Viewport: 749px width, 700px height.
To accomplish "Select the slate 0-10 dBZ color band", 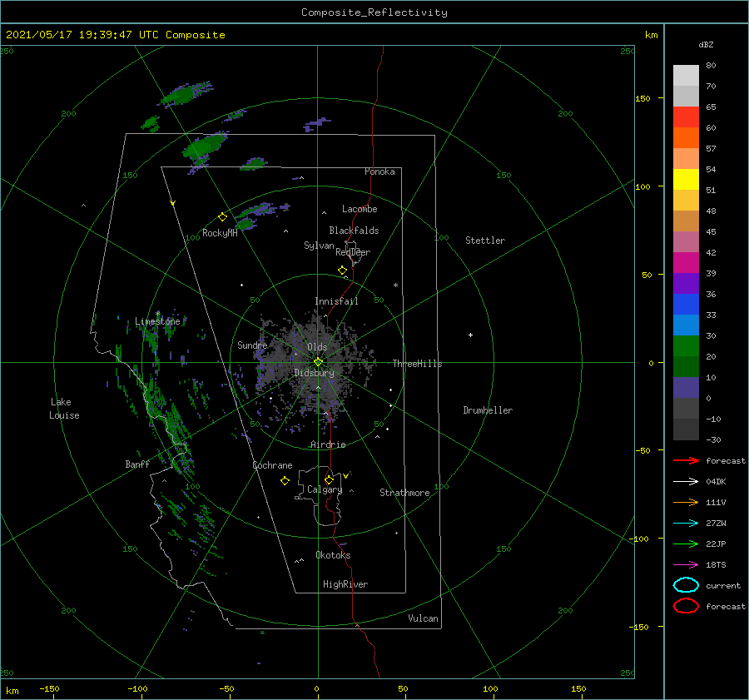I will point(686,388).
